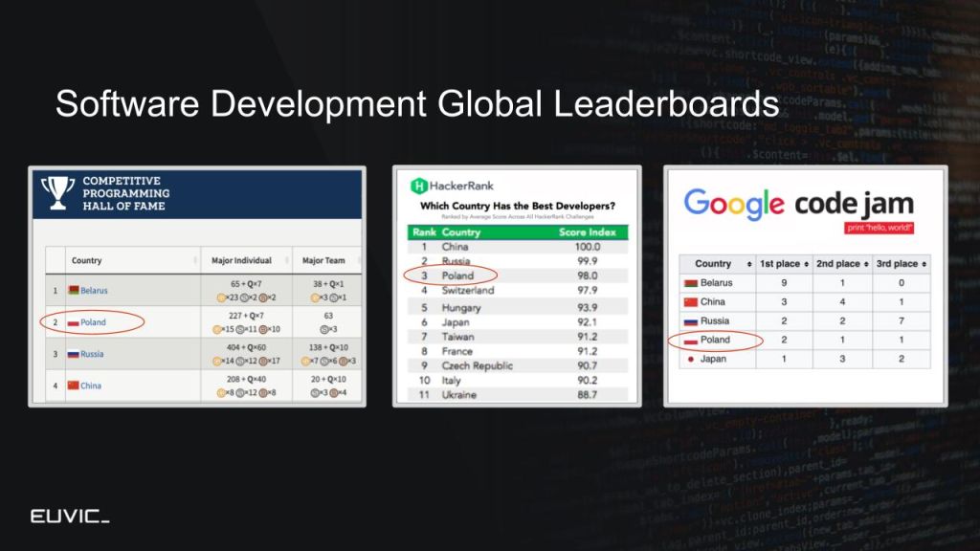Click HackerRank score value 100.0
Viewport: 980px width, 551px height.
588,247
